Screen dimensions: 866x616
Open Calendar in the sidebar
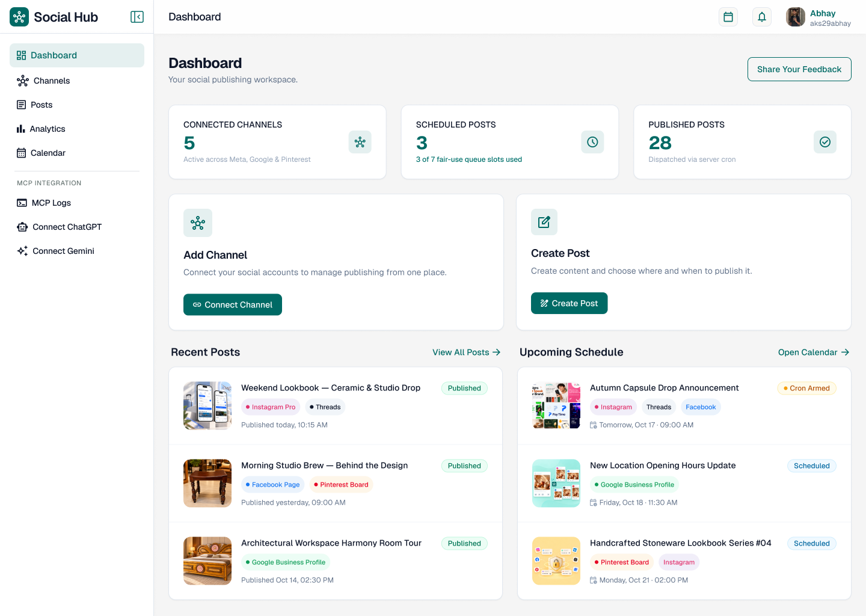77,153
